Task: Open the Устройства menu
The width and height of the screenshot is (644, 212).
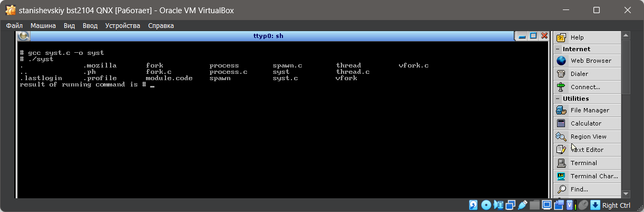Action: [x=123, y=25]
